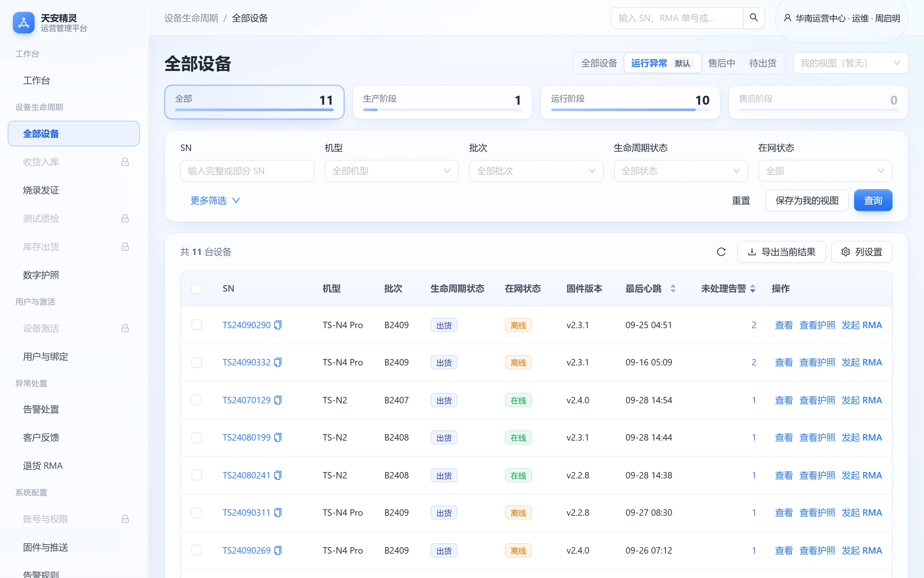Screen dimensions: 924x578
Task: Click lock icon next to 测试质检
Action: [125, 218]
